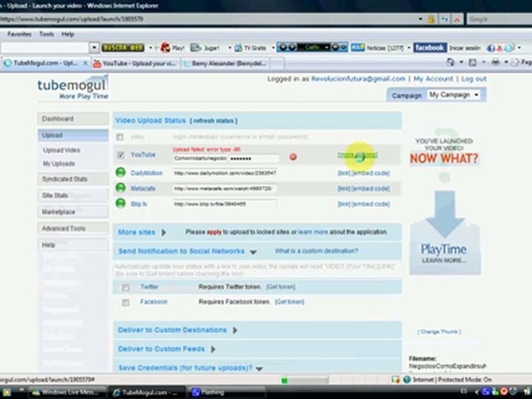The width and height of the screenshot is (532, 399).
Task: Click the refresh status link
Action: [x=213, y=121]
